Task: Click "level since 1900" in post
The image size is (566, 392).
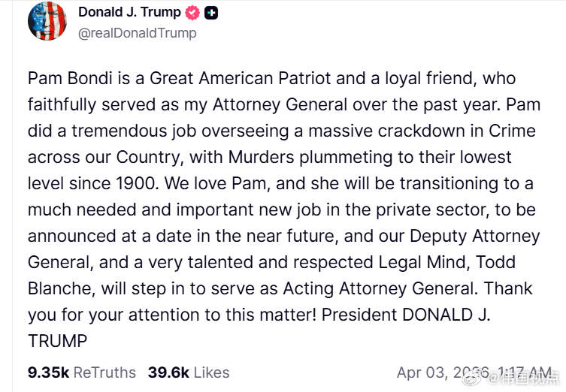Action: (x=93, y=183)
